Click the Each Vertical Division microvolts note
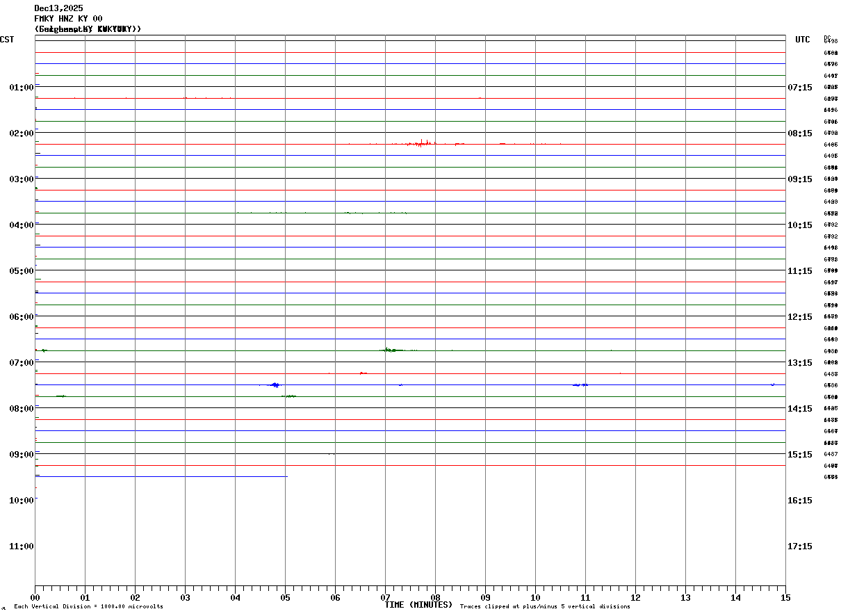This screenshot has width=841, height=616. pyautogui.click(x=88, y=606)
